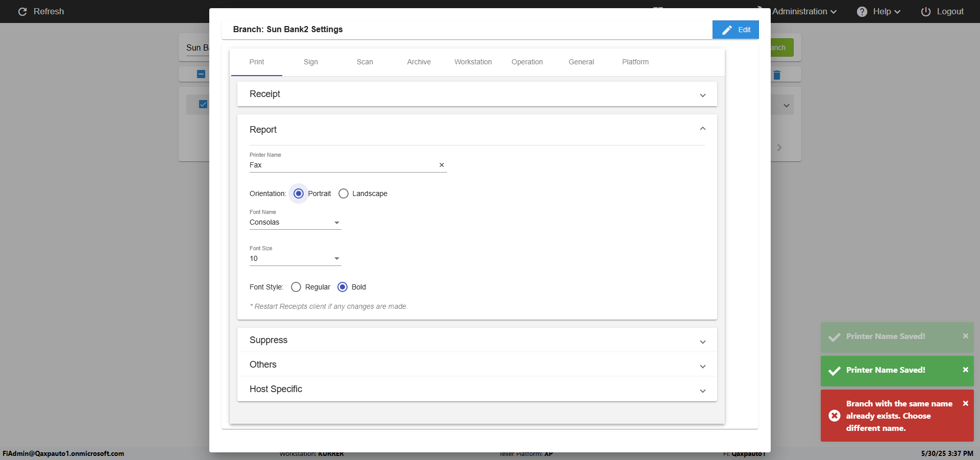Select Landscape orientation
This screenshot has width=980, height=460.
(344, 193)
